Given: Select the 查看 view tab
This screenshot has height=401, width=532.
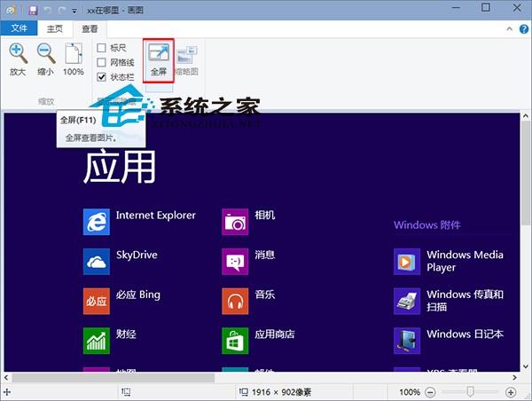Looking at the screenshot, I should tap(90, 28).
